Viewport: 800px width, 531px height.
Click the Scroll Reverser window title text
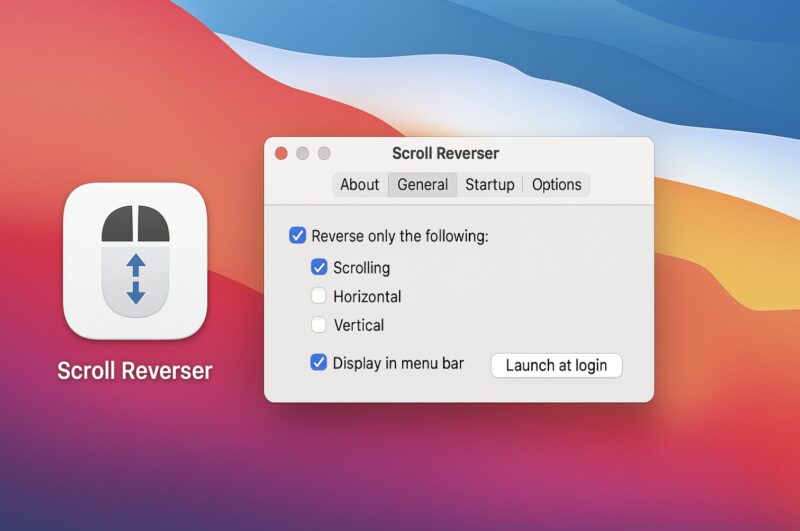click(x=445, y=153)
